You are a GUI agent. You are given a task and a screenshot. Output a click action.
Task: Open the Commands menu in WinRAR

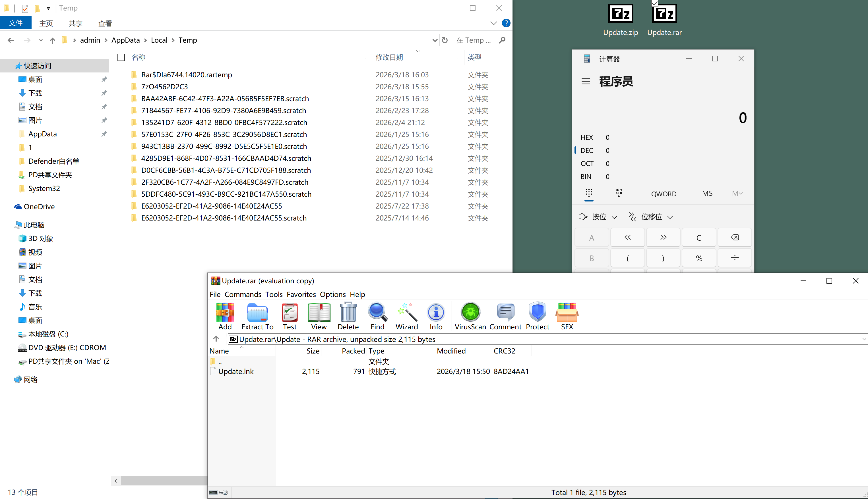(x=243, y=294)
